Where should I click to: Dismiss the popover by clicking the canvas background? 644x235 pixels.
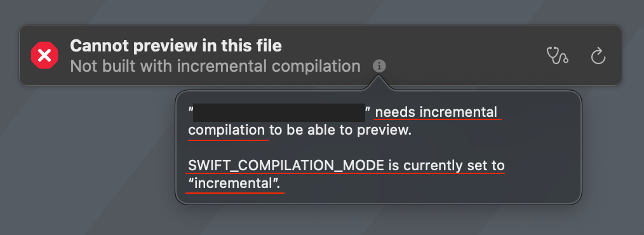point(82,164)
